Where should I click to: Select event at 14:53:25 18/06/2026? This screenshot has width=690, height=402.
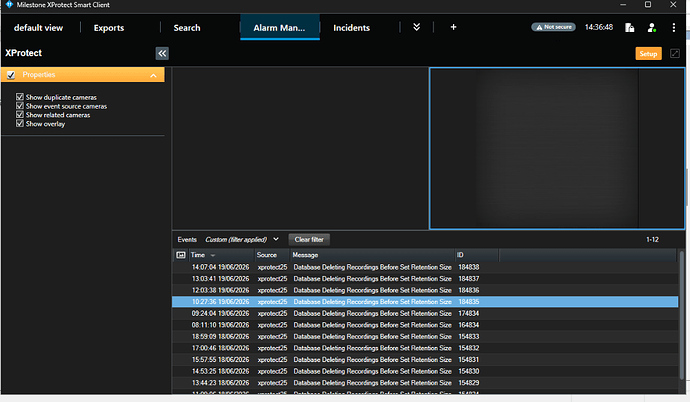pyautogui.click(x=425, y=371)
